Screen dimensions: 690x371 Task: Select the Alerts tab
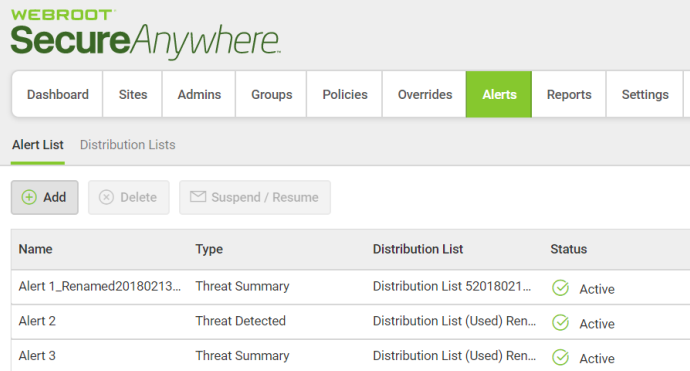pyautogui.click(x=499, y=94)
